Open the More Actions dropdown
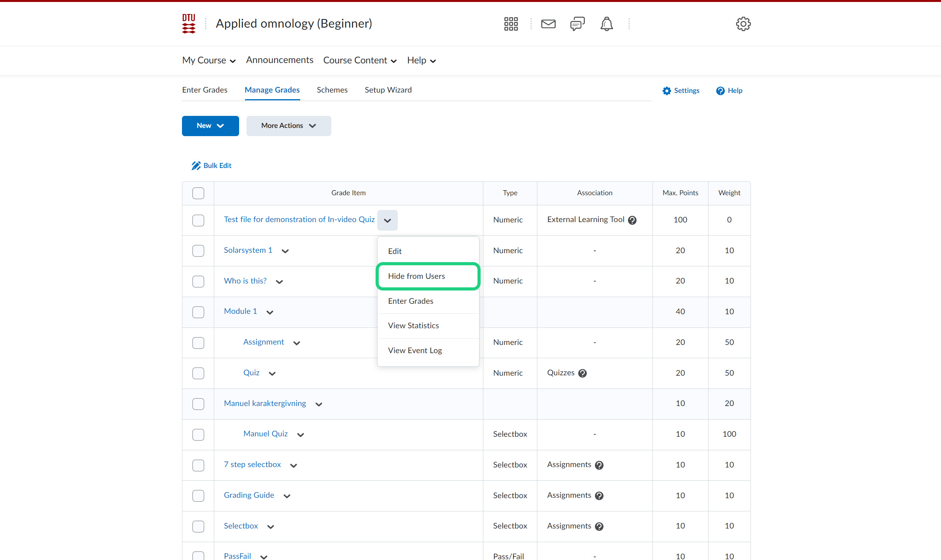Viewport: 941px width, 560px height. click(289, 126)
